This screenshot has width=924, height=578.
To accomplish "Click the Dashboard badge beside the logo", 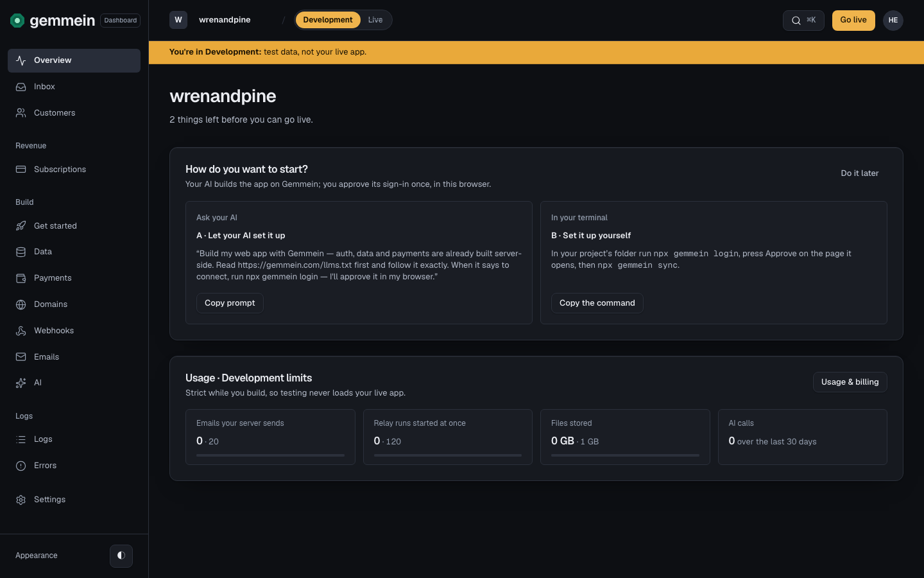I will (121, 21).
